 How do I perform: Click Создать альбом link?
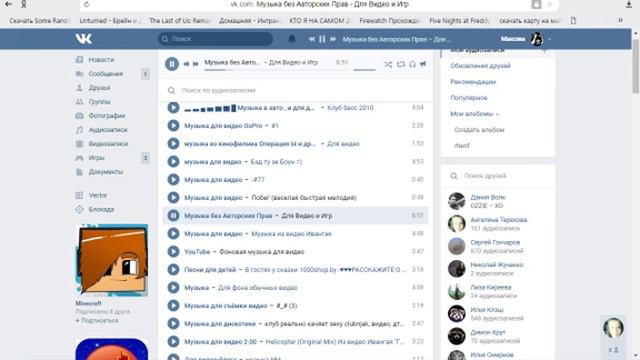(x=479, y=130)
